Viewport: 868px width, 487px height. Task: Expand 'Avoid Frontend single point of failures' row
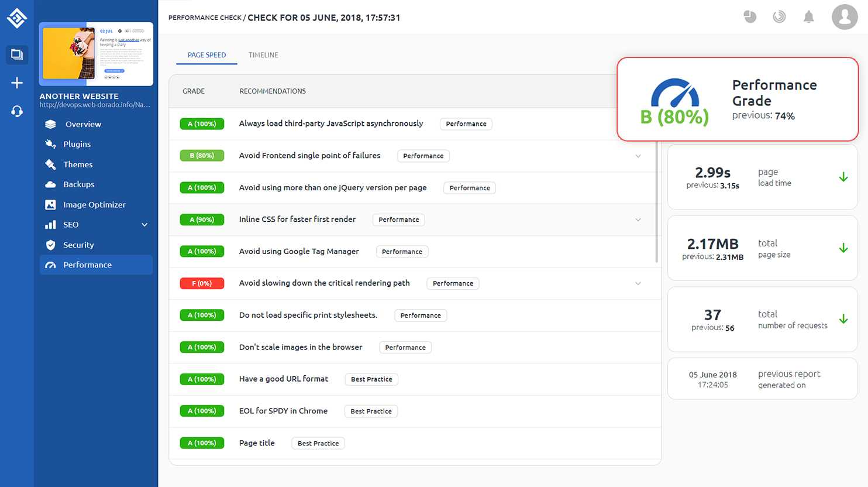(638, 156)
